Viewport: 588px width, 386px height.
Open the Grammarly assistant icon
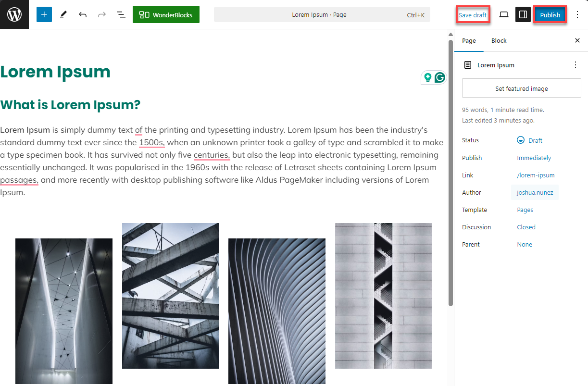click(x=440, y=77)
